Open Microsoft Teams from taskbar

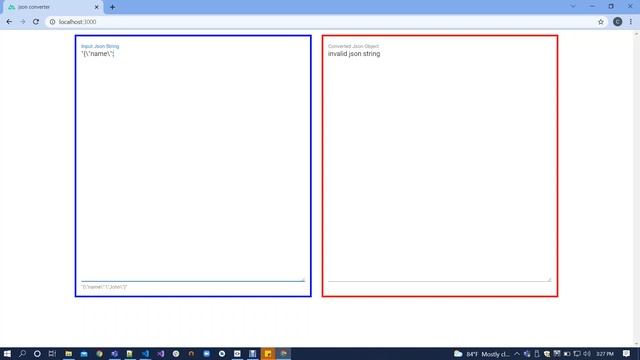(x=115, y=353)
